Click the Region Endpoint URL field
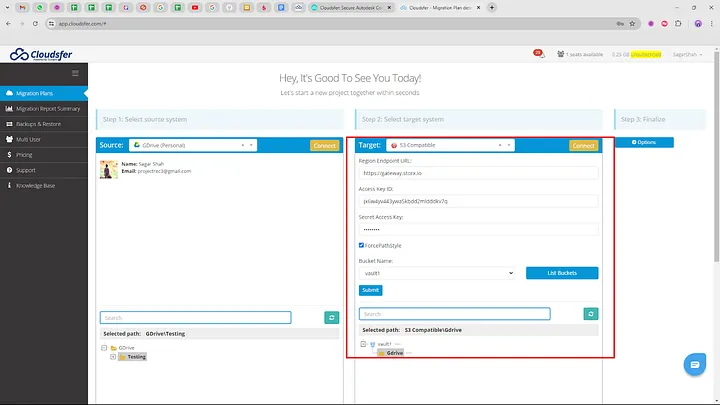Image resolution: width=720 pixels, height=405 pixels. click(478, 173)
